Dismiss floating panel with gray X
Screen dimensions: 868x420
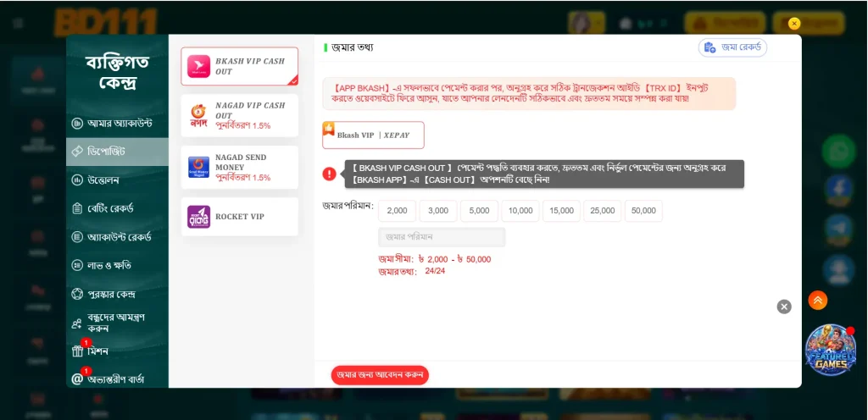[784, 307]
